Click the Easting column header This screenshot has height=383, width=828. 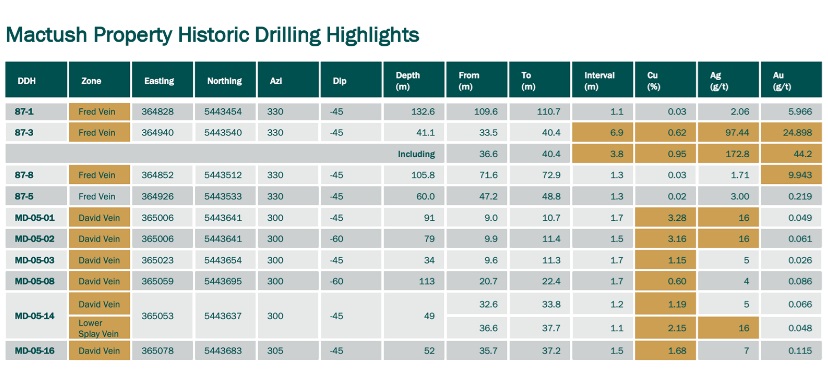click(163, 80)
